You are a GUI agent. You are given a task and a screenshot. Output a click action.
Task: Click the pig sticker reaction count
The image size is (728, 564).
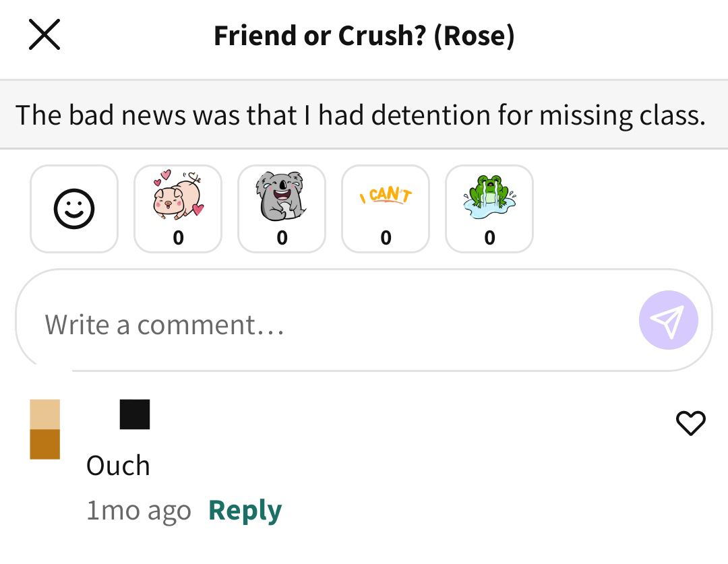(178, 238)
